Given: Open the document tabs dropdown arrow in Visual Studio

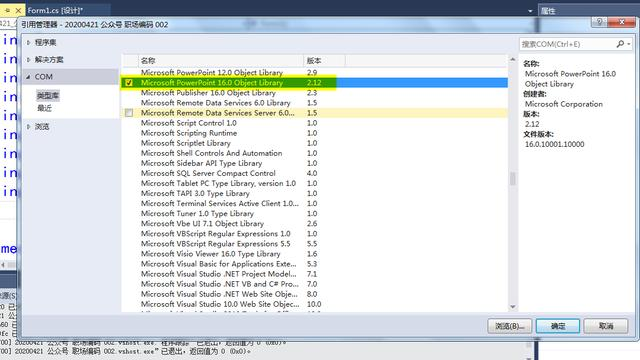Looking at the screenshot, I should click(x=530, y=11).
